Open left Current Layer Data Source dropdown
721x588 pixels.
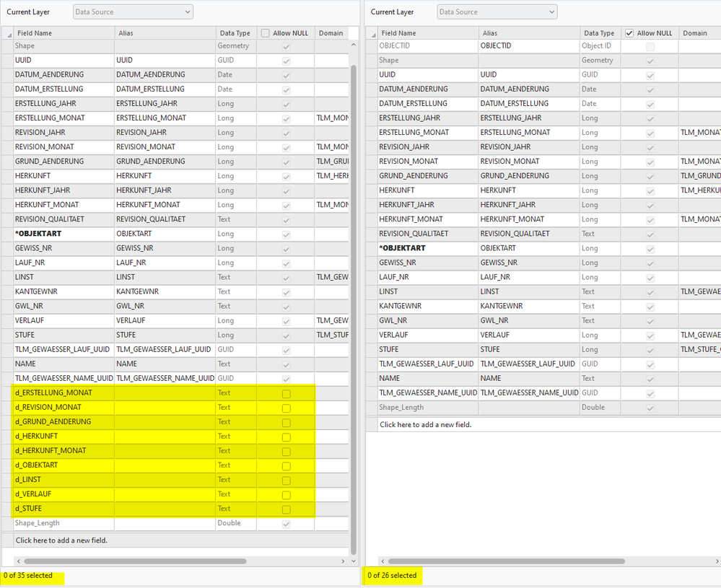pos(133,12)
